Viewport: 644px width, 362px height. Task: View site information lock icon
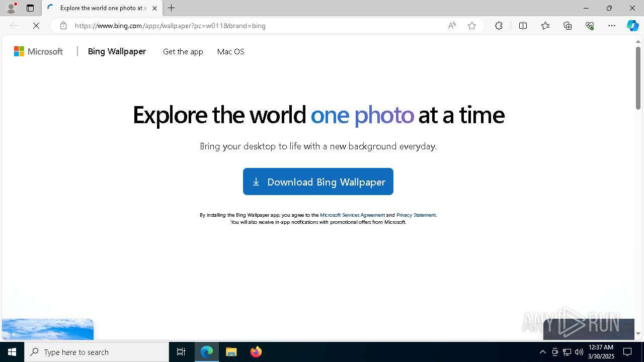pos(63,26)
